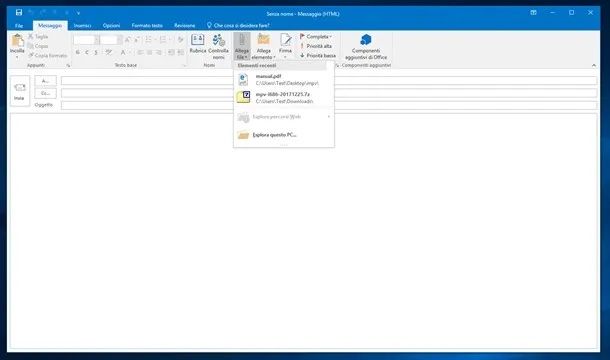Open the File tab
Screen dimensions: 610x360
tap(19, 25)
